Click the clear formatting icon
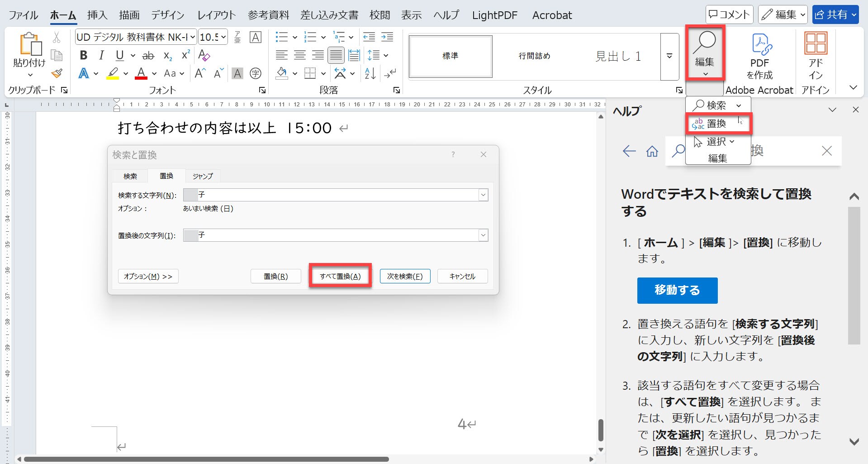 pyautogui.click(x=204, y=56)
